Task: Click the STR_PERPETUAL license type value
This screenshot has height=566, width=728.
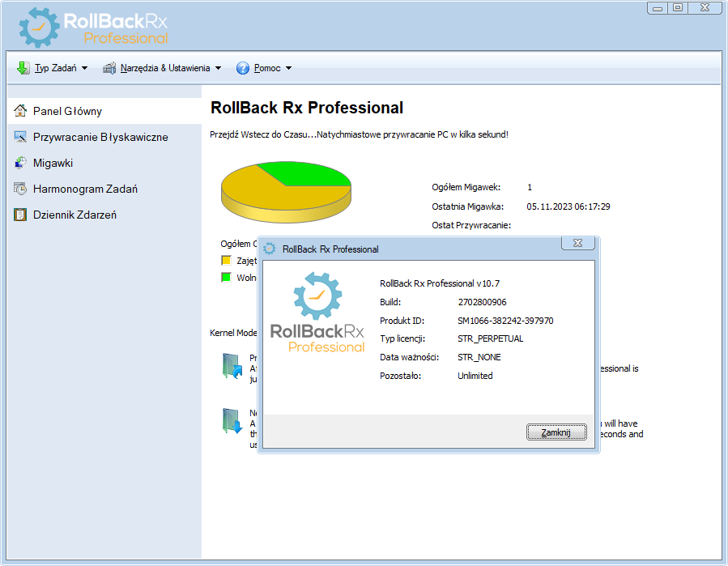Action: (490, 339)
